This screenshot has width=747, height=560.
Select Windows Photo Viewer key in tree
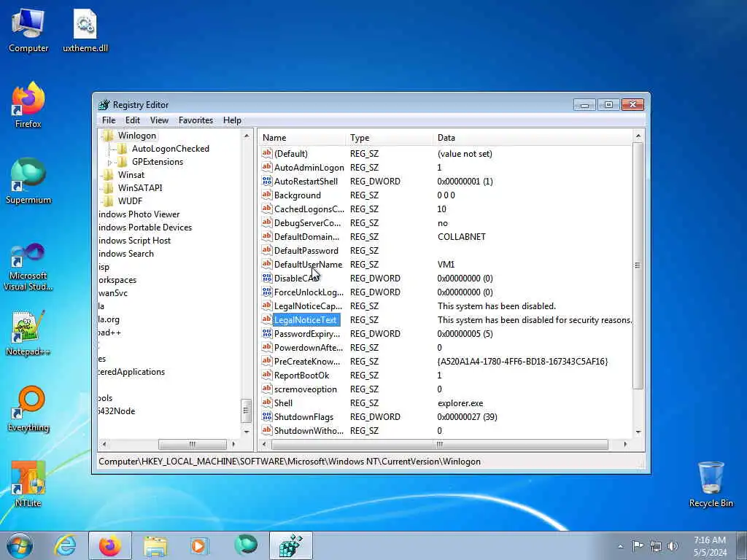tap(139, 214)
